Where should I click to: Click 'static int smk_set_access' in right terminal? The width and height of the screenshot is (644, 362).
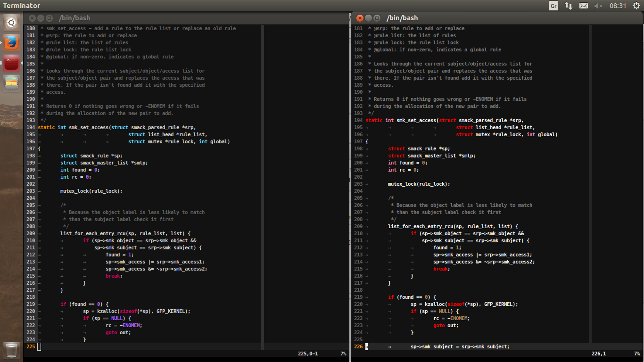coord(401,120)
